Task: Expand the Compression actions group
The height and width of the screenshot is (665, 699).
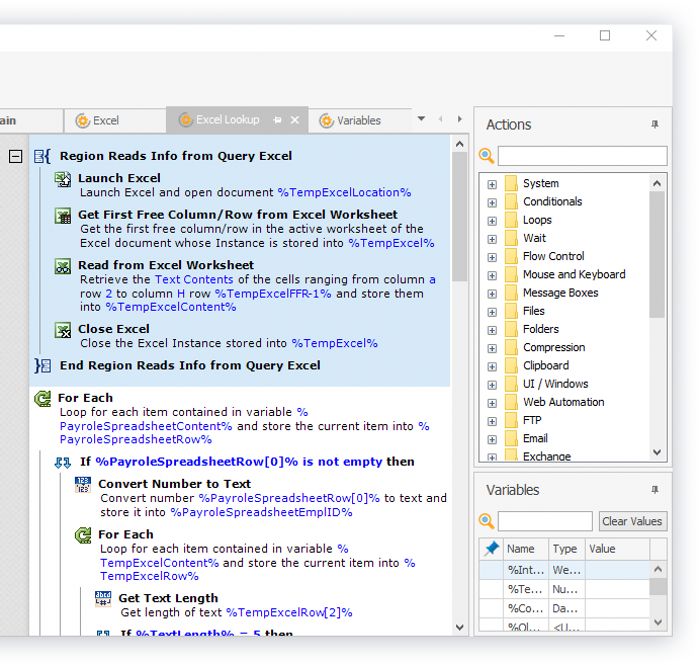Action: [x=492, y=349]
